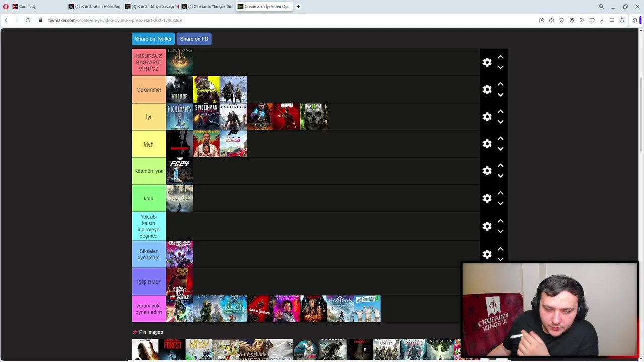Open Opera menu logo icon
This screenshot has height=362, width=644.
(6, 7)
